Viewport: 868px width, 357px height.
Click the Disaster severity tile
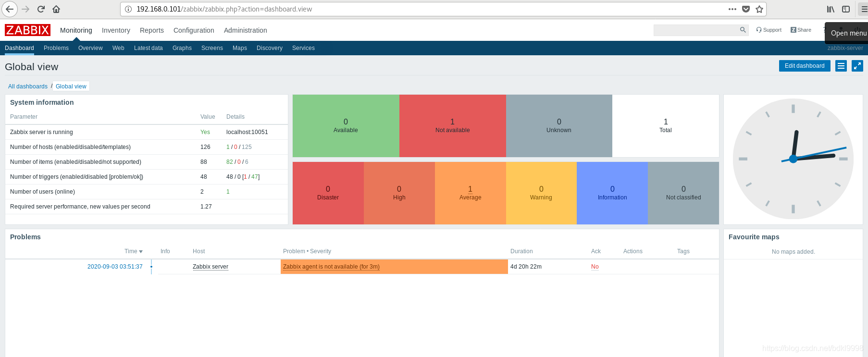point(328,193)
